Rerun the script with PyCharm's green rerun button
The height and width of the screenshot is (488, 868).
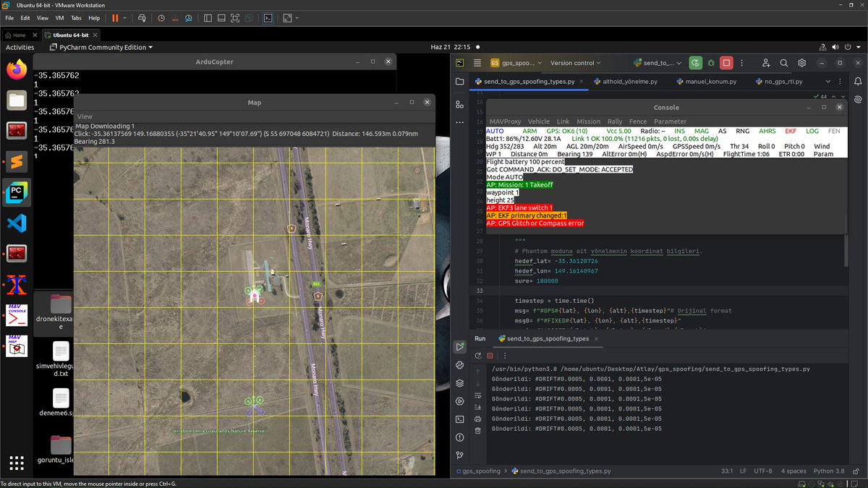pos(695,63)
